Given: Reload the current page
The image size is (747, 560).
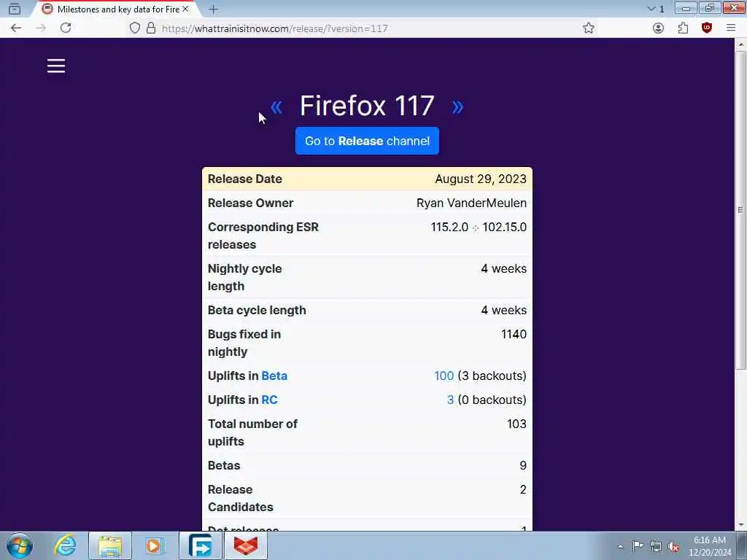Looking at the screenshot, I should pyautogui.click(x=66, y=28).
